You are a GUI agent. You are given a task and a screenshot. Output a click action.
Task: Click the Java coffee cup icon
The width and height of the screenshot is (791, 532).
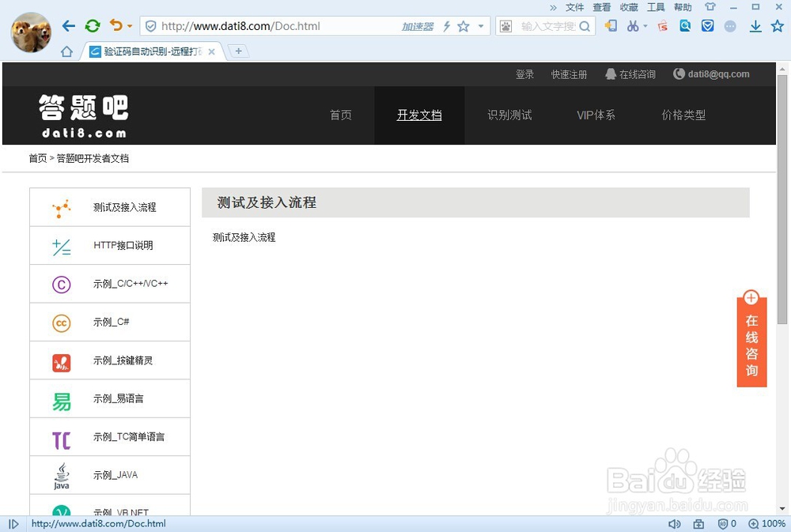tap(62, 476)
